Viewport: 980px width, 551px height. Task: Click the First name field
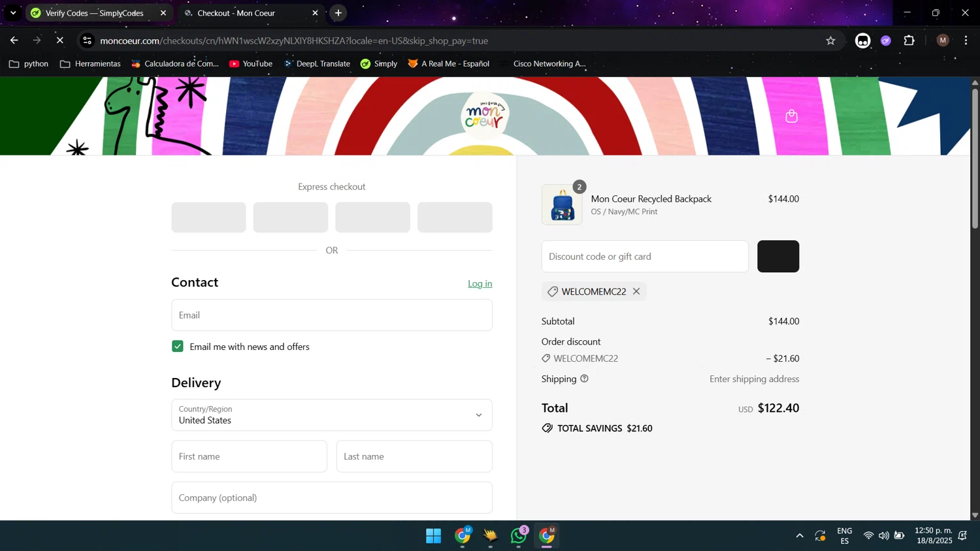pyautogui.click(x=249, y=456)
